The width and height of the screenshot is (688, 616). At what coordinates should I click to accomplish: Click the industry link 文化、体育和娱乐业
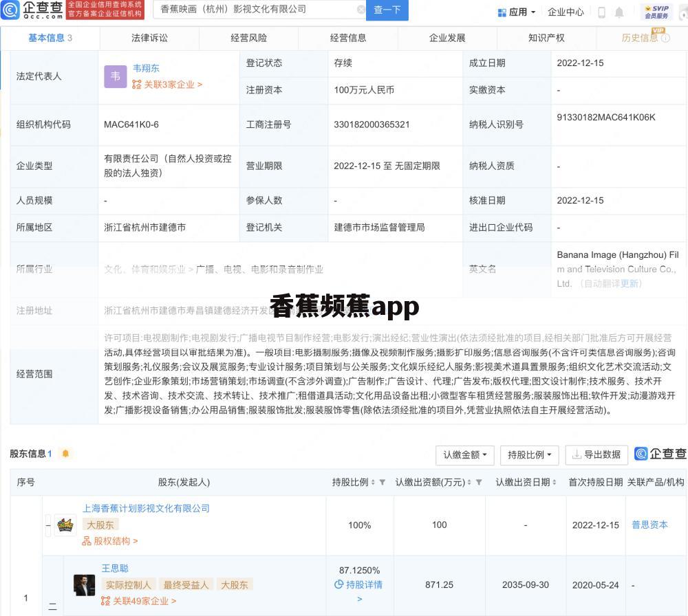[x=144, y=269]
